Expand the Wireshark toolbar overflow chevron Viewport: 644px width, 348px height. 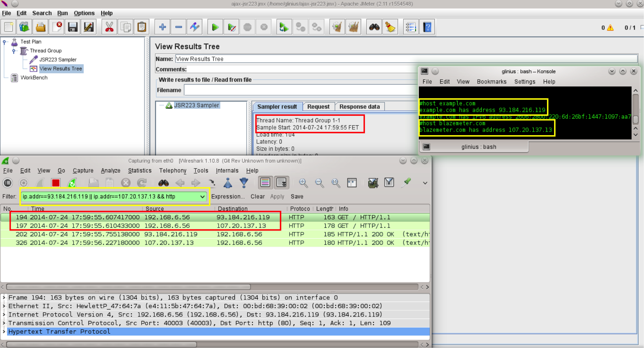point(425,183)
